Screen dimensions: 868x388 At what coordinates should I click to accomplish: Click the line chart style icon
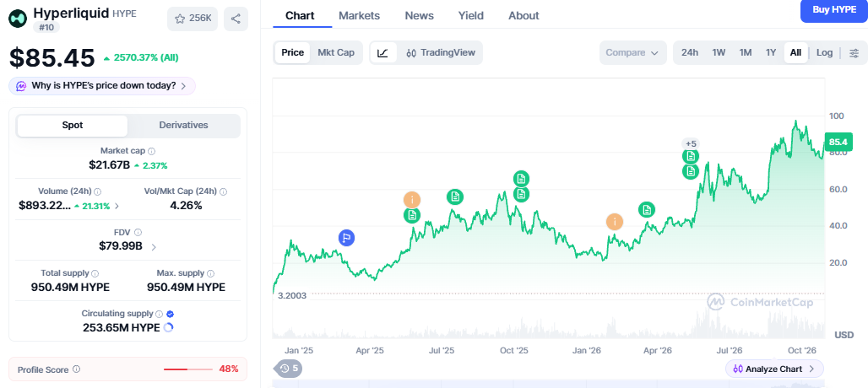tap(383, 52)
